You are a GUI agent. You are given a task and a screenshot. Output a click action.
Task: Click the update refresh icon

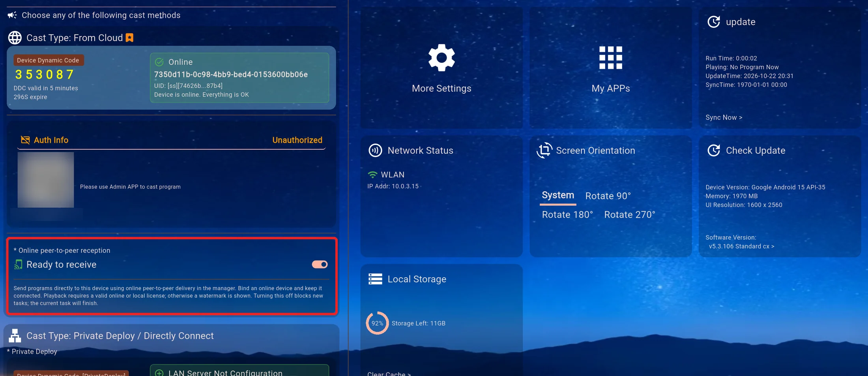click(714, 22)
